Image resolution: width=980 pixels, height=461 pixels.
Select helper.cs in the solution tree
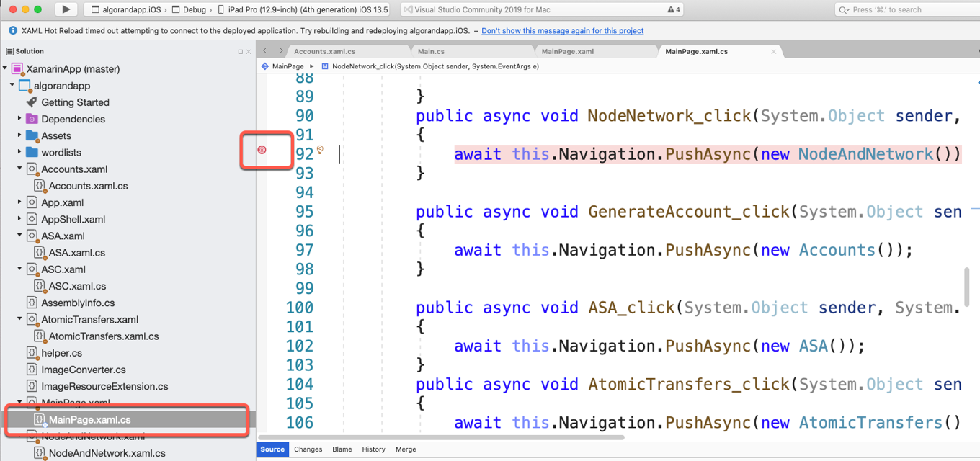click(61, 353)
